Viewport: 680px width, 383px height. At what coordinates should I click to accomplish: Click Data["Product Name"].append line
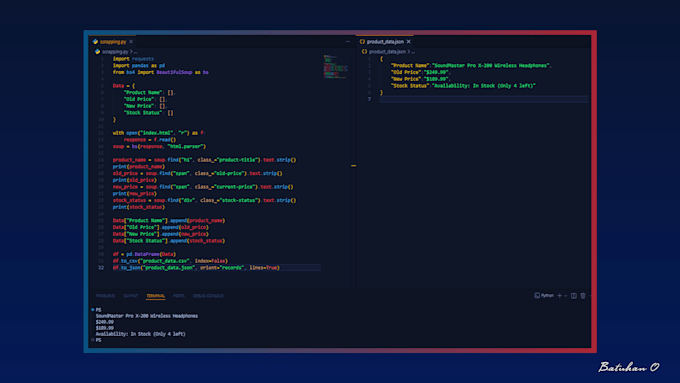point(169,220)
